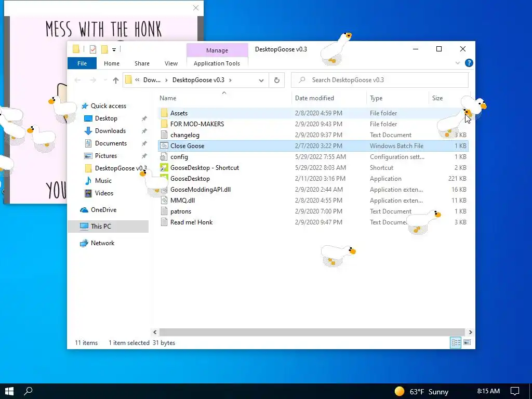Open taskbar search magnifier
532x399 pixels.
click(x=28, y=391)
